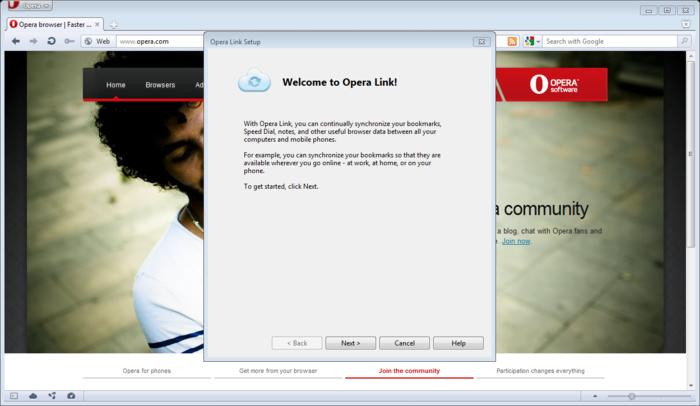Open the Home menu on opera.com
Image resolution: width=700 pixels, height=406 pixels.
point(116,84)
